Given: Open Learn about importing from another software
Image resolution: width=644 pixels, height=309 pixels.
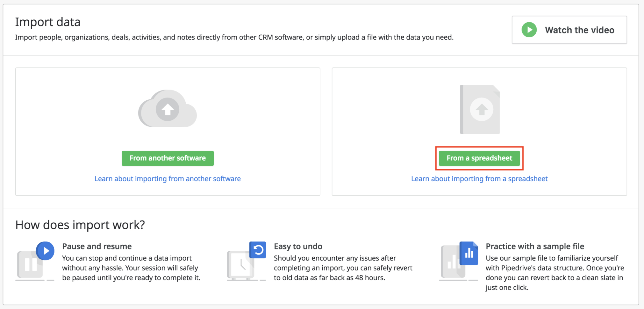Looking at the screenshot, I should 168,179.
